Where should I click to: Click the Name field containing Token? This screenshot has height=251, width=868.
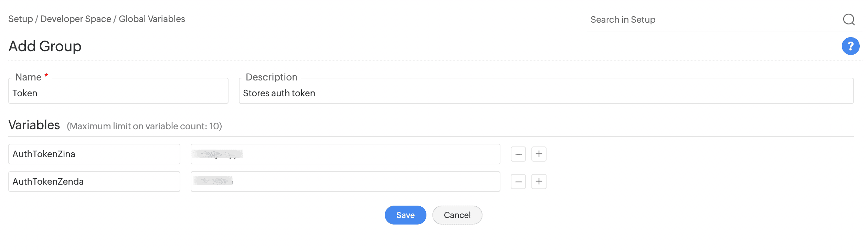click(118, 93)
